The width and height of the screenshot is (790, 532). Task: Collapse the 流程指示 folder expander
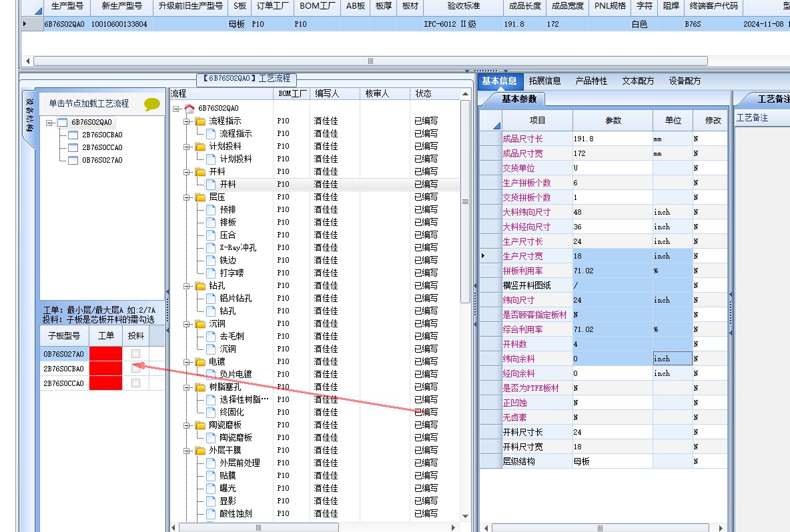click(187, 121)
